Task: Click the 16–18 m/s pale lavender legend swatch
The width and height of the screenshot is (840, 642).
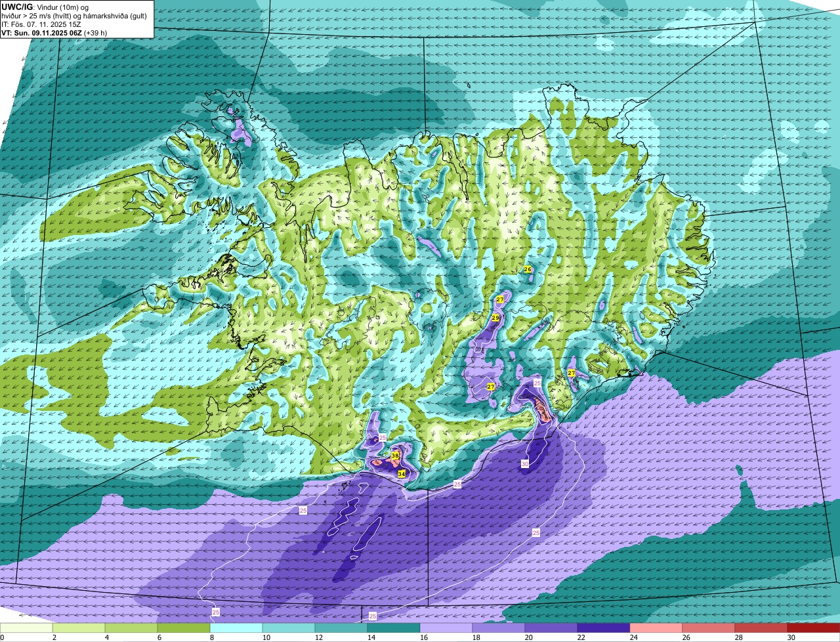Action: [x=446, y=628]
